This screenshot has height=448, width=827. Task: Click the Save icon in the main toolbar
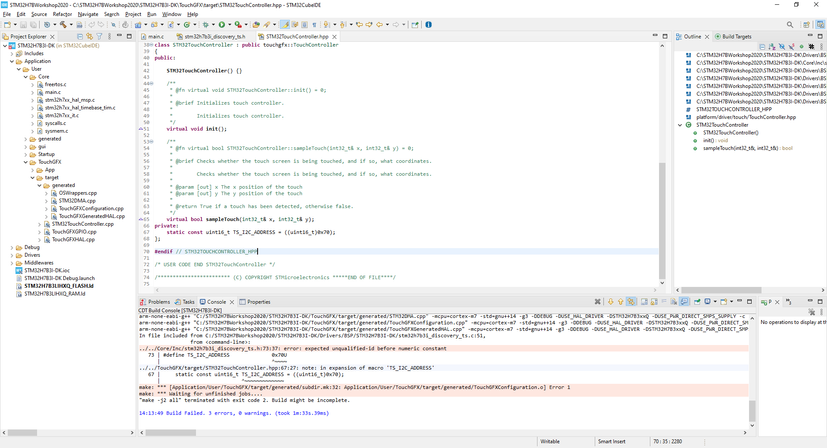pos(23,25)
